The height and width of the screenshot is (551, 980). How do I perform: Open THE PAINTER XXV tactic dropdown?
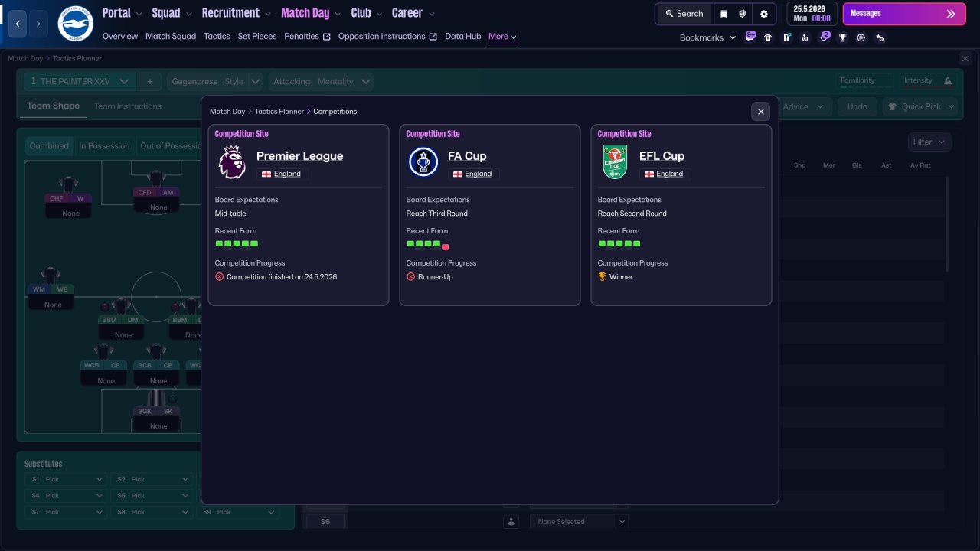tap(80, 81)
